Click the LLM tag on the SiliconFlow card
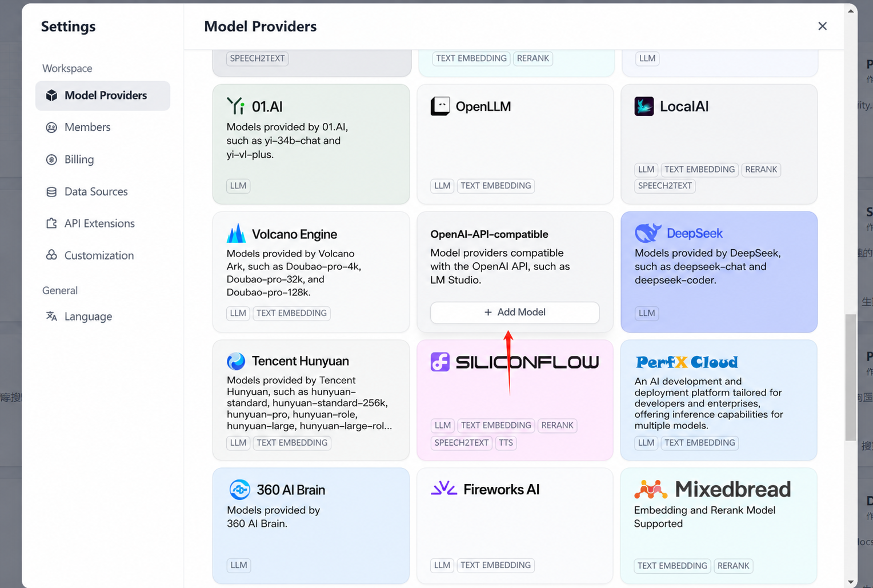The width and height of the screenshot is (873, 588). [x=443, y=426]
